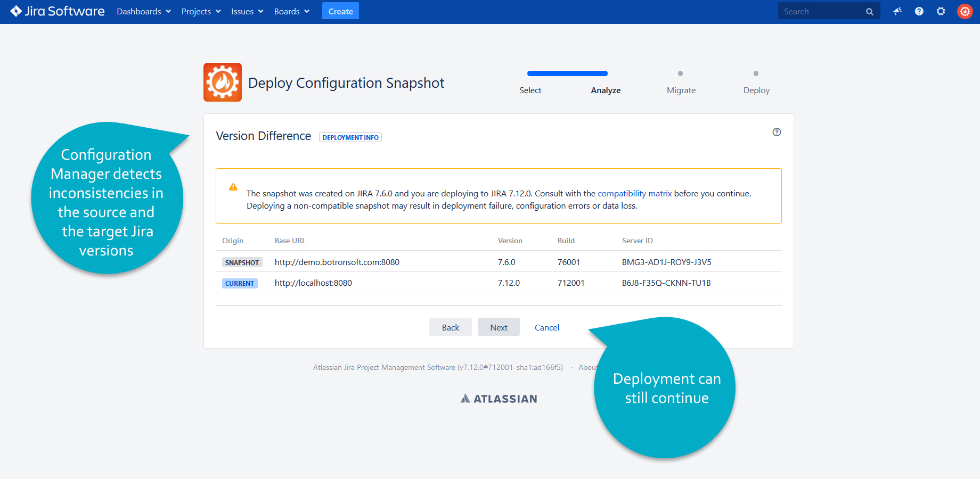Click the Atlassian footer logo

[499, 399]
